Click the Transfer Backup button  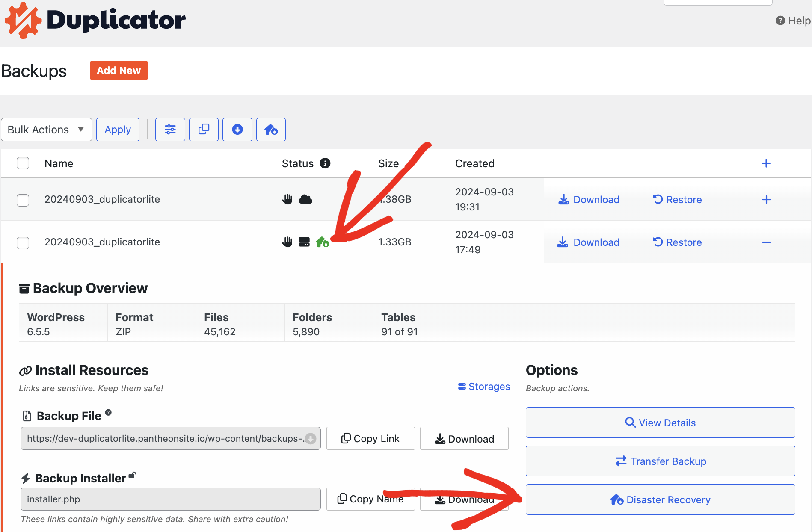[660, 461]
